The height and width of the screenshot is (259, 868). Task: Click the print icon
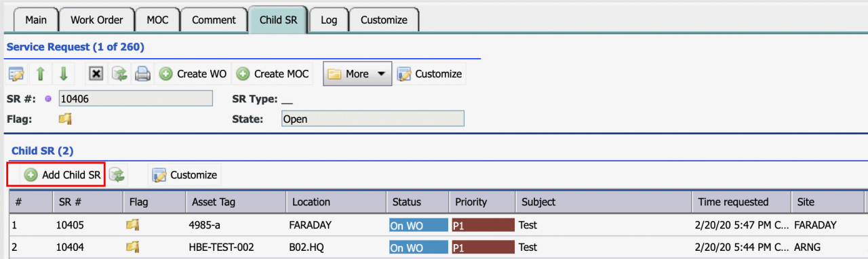(x=142, y=74)
